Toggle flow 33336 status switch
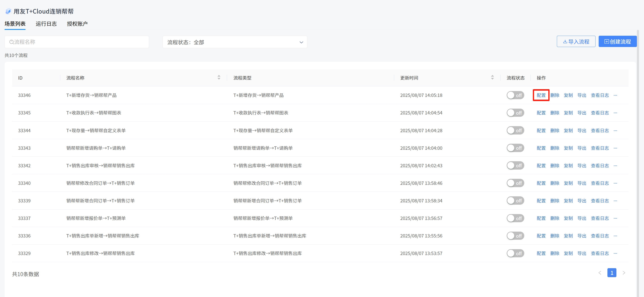Screen dimensions: 644x297 (515, 236)
